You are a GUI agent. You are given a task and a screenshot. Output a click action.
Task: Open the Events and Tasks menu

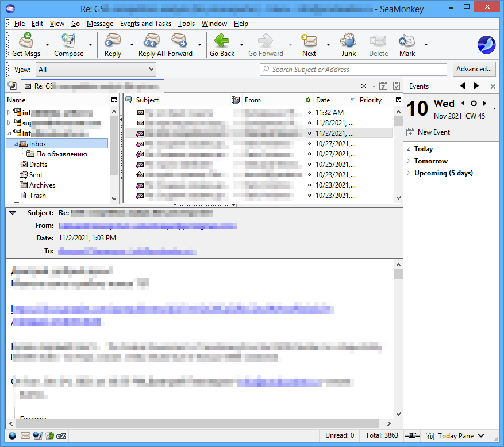pyautogui.click(x=145, y=24)
